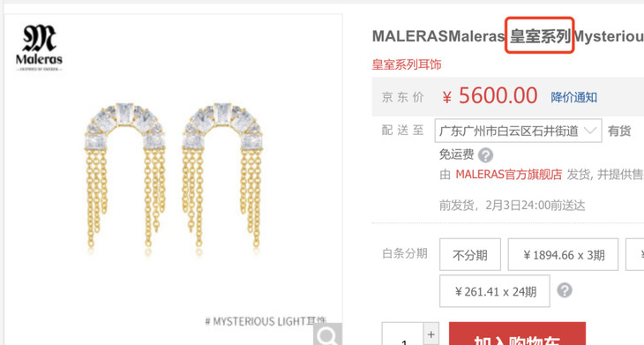Click the partially visible installment option at right edge
644x345 pixels.
[x=635, y=255]
